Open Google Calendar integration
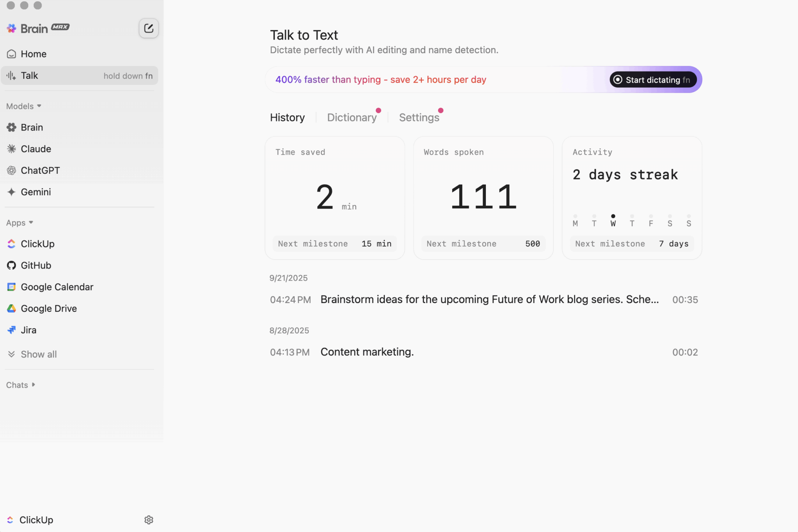Screen dimensions: 798x532 pos(57,287)
